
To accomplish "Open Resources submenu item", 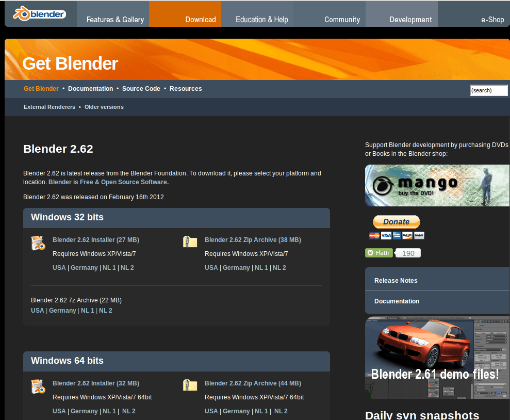I will tap(186, 89).
